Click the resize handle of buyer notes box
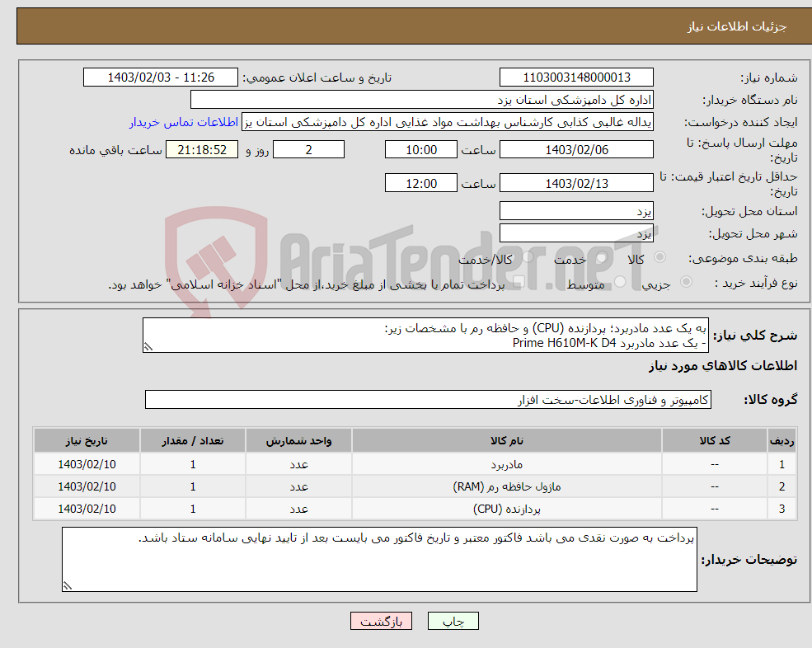The height and width of the screenshot is (648, 812). tap(68, 586)
